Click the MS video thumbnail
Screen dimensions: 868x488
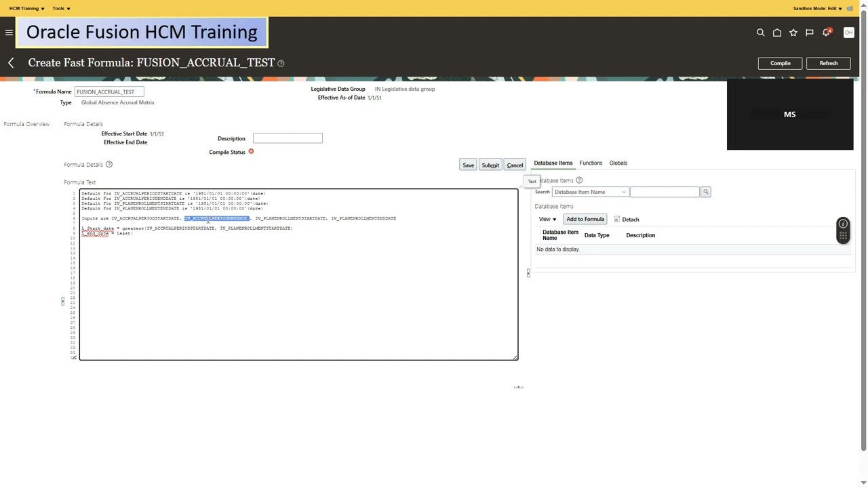click(790, 115)
